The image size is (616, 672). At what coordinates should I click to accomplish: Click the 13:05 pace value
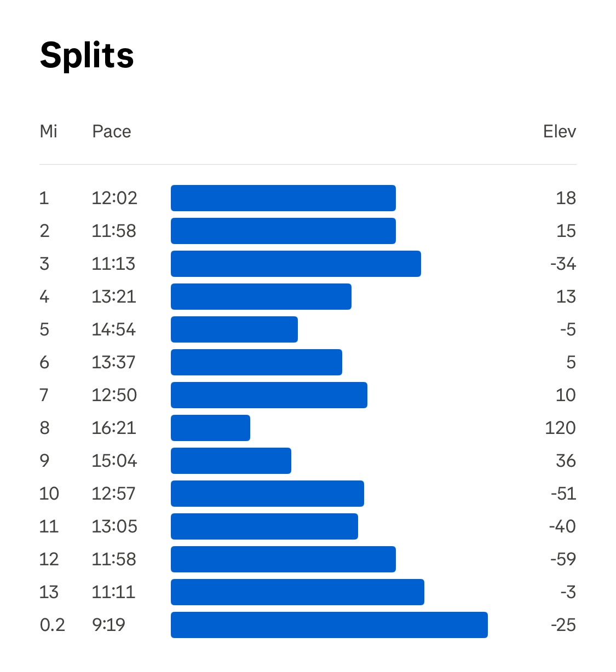114,526
